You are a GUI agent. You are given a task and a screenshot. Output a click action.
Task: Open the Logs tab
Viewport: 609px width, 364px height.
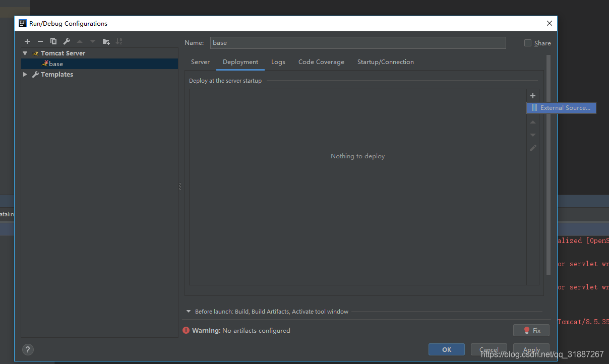coord(278,62)
